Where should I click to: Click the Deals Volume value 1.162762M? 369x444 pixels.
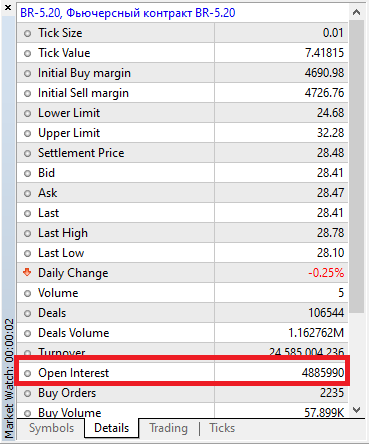316,333
